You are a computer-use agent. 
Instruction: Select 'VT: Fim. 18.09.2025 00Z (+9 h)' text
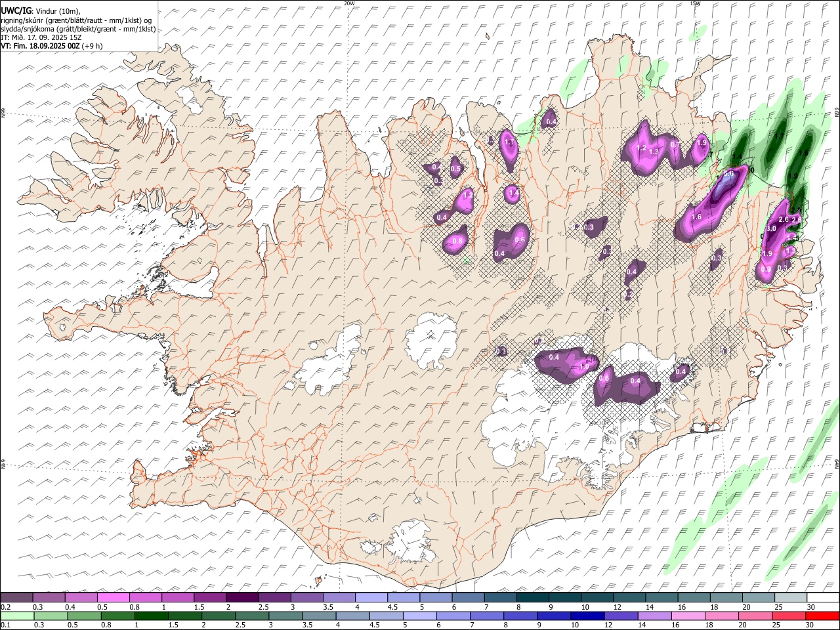tap(52, 46)
